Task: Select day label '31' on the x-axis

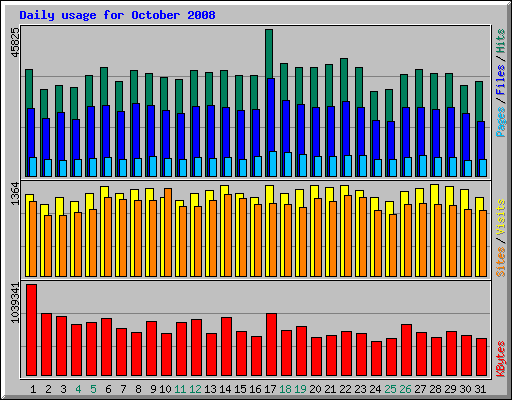Action: pos(480,389)
